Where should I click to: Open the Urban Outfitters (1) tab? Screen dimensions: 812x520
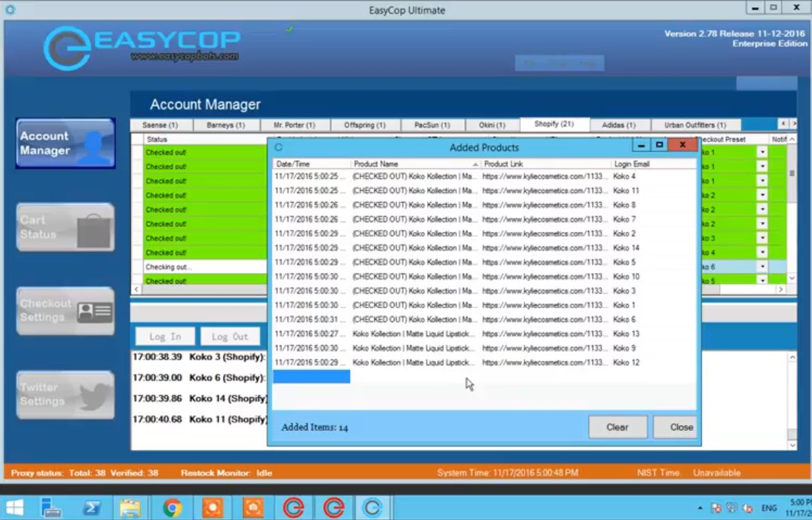tap(695, 125)
